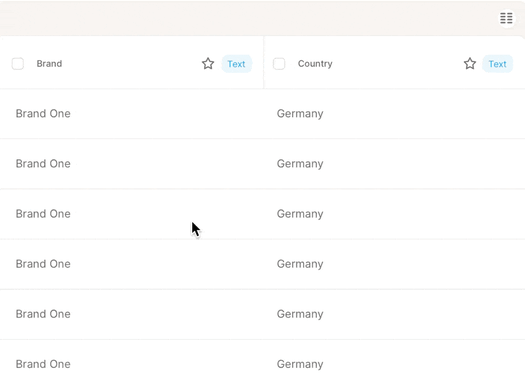Image resolution: width=525 pixels, height=387 pixels.
Task: Select the Brand column header label
Action: click(x=49, y=64)
